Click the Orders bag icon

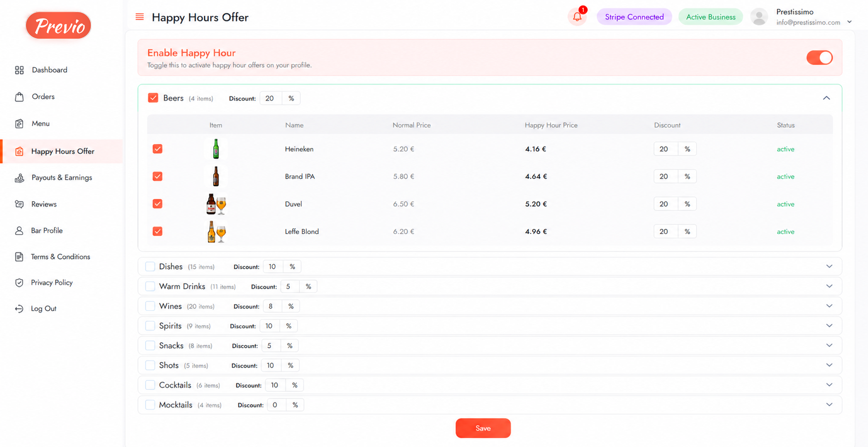pos(19,97)
